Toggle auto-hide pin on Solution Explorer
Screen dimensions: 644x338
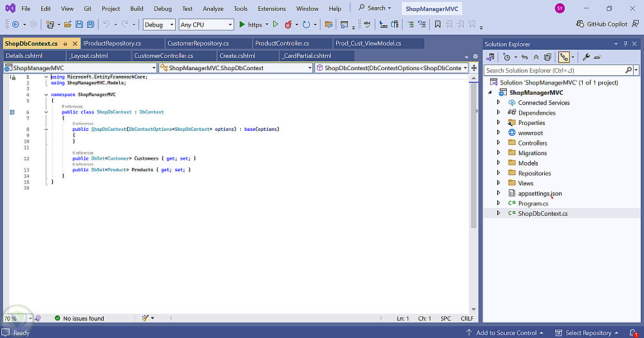point(625,44)
